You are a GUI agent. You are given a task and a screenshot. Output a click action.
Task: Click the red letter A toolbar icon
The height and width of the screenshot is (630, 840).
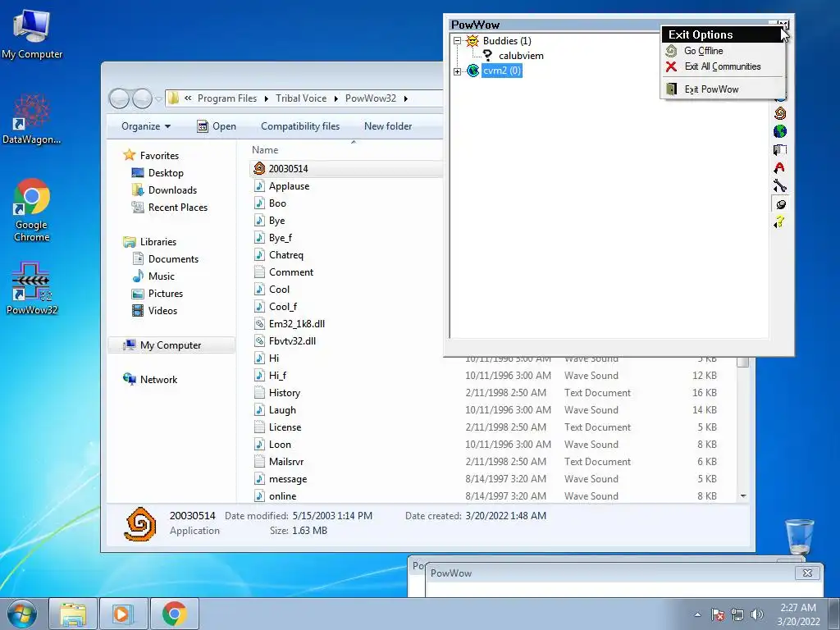(780, 168)
